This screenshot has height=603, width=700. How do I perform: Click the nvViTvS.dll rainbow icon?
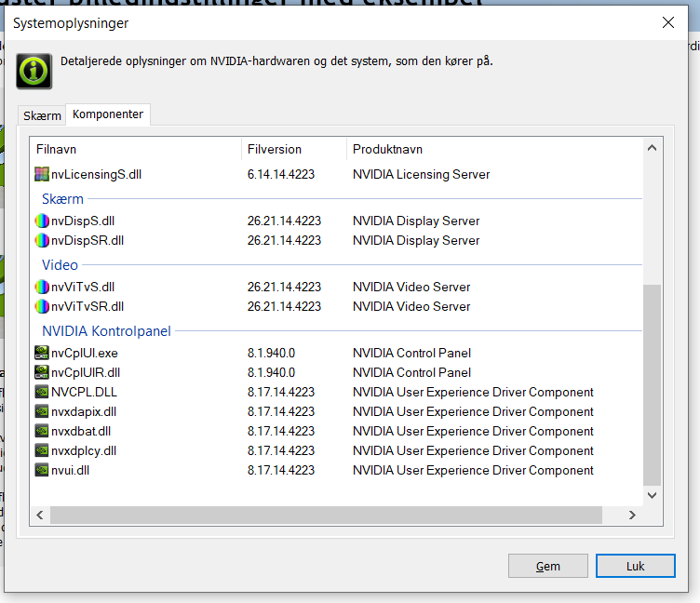(x=42, y=287)
